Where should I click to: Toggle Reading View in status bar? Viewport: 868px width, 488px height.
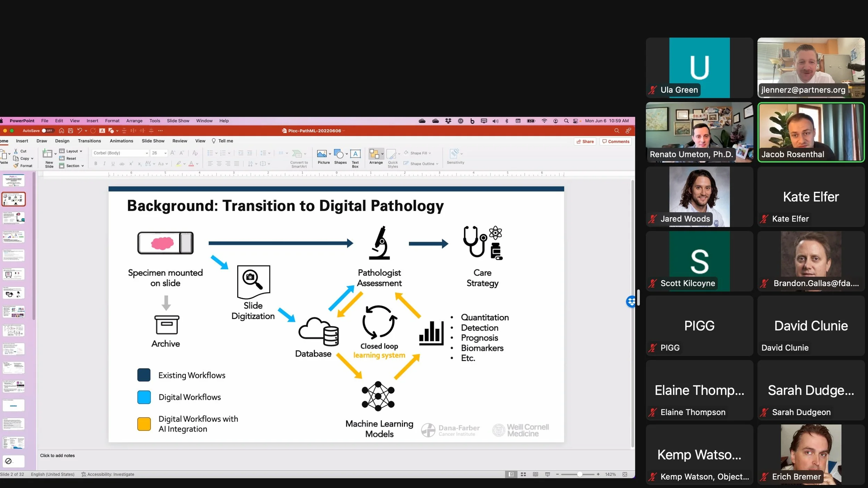coord(535,474)
